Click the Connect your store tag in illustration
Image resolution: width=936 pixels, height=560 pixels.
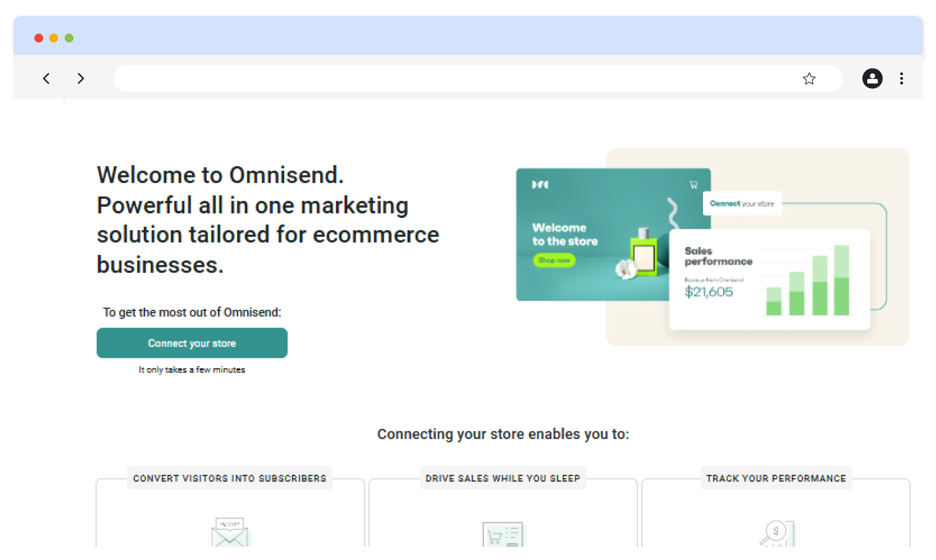(x=741, y=204)
